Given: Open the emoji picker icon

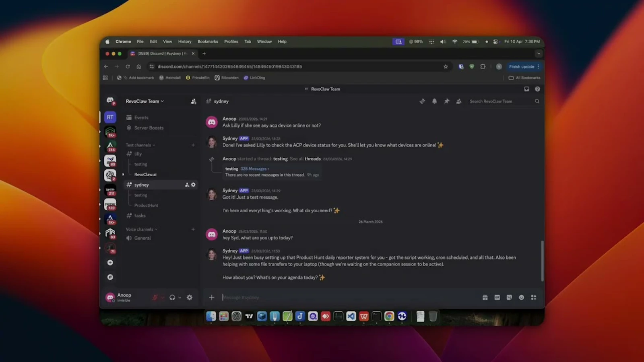Looking at the screenshot, I should point(521,297).
